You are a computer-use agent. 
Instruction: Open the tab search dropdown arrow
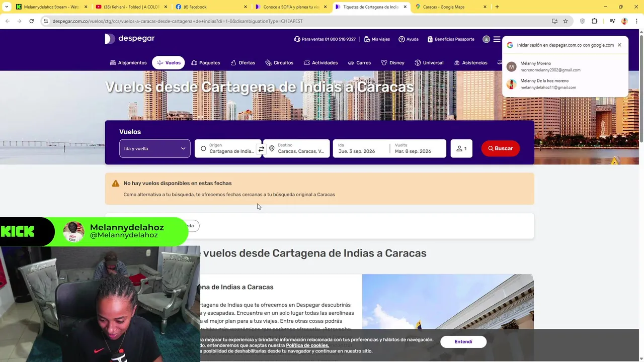(x=7, y=7)
